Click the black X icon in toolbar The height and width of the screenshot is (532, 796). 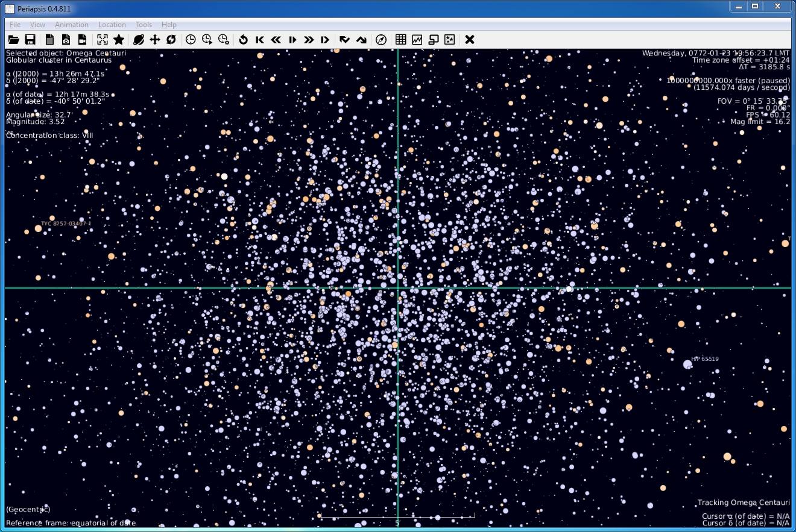coord(470,40)
